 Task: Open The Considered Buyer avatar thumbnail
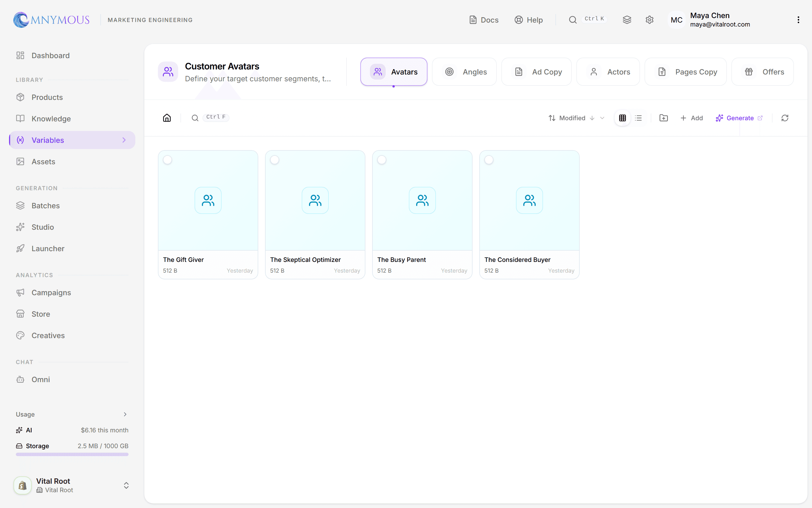529,200
